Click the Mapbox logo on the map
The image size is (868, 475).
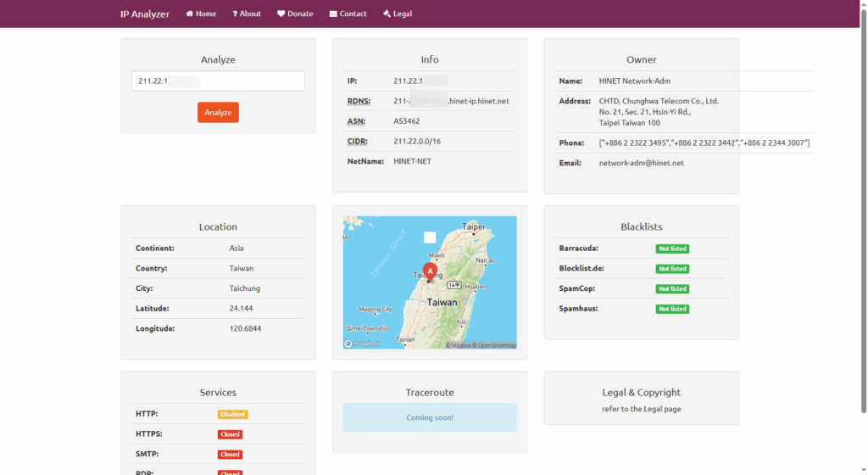tap(363, 344)
